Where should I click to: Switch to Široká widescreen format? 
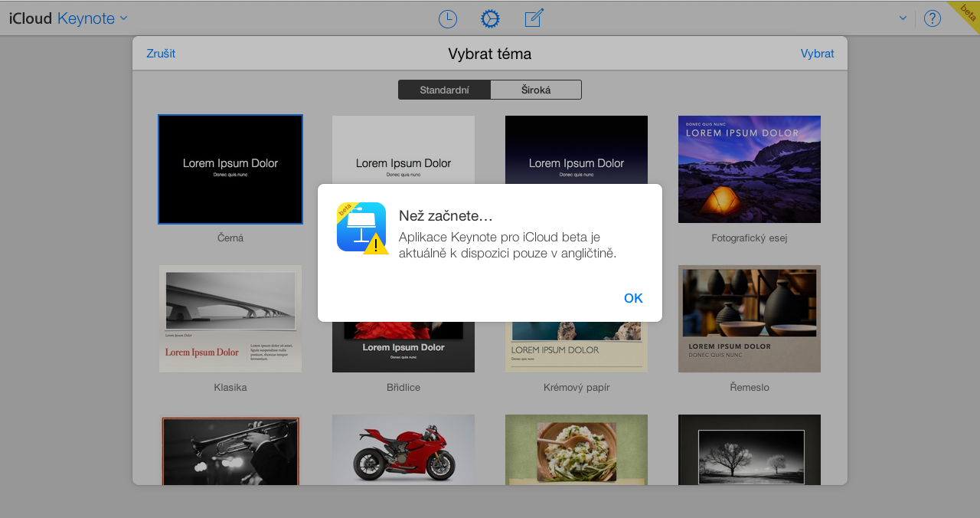(536, 90)
